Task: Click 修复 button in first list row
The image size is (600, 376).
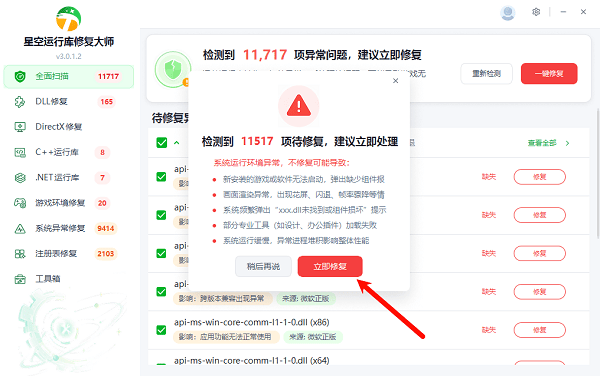Action: (540, 177)
